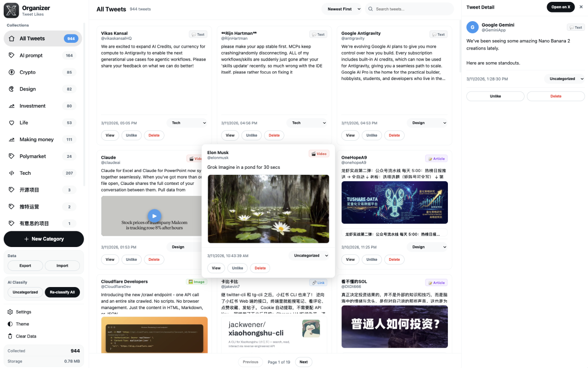Click the tag icon beside 推特运营

click(11, 207)
